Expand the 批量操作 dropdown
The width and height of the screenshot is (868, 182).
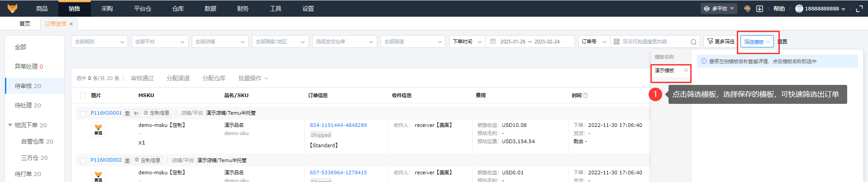(x=253, y=78)
